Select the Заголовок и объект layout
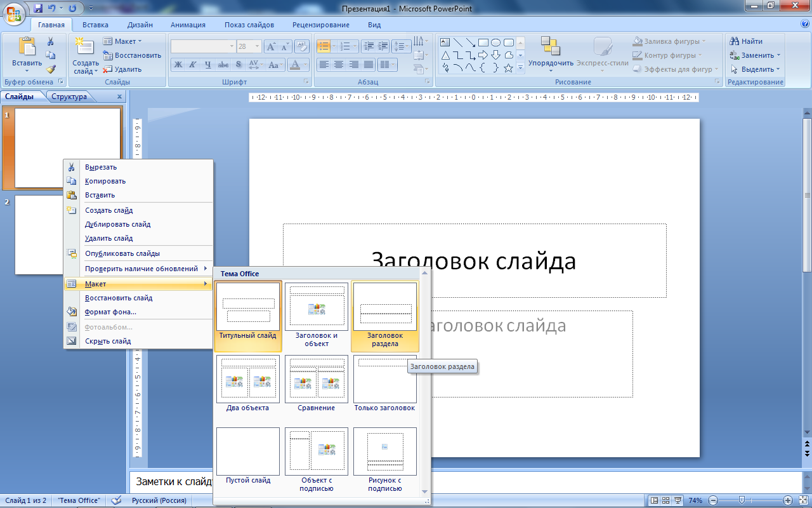The width and height of the screenshot is (812, 508). tap(317, 316)
